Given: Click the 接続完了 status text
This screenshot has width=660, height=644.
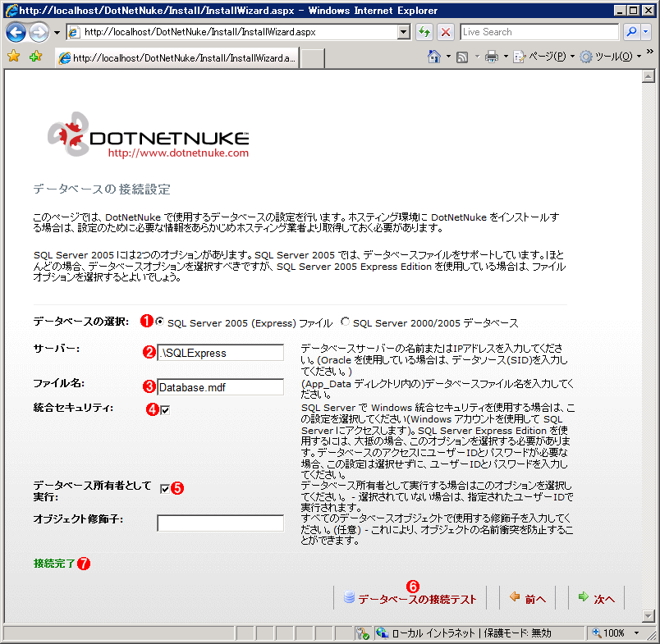Looking at the screenshot, I should pos(54,564).
